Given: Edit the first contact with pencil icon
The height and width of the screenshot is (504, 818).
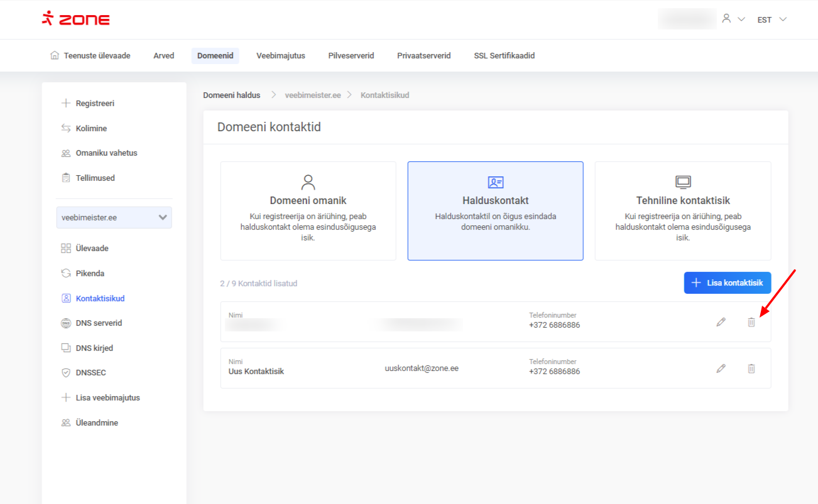Looking at the screenshot, I should [x=721, y=322].
